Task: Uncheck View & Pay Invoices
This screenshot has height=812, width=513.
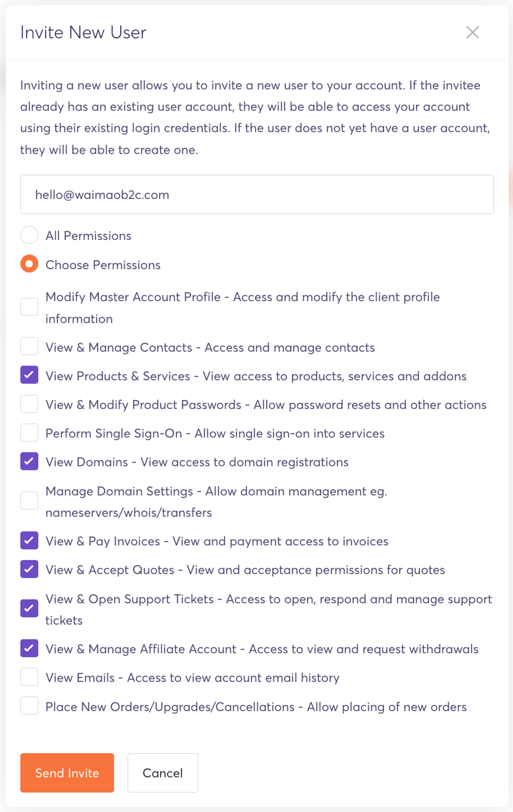Action: pos(29,540)
